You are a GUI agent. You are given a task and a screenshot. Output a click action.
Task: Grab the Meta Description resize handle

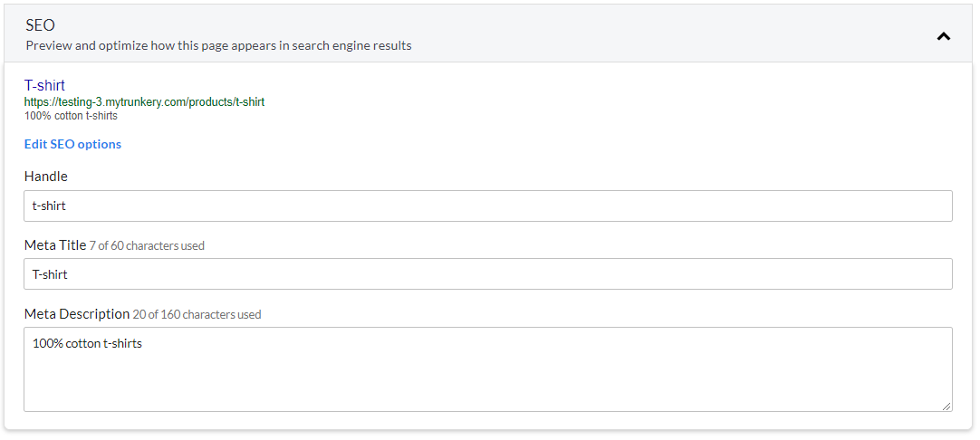(x=946, y=407)
